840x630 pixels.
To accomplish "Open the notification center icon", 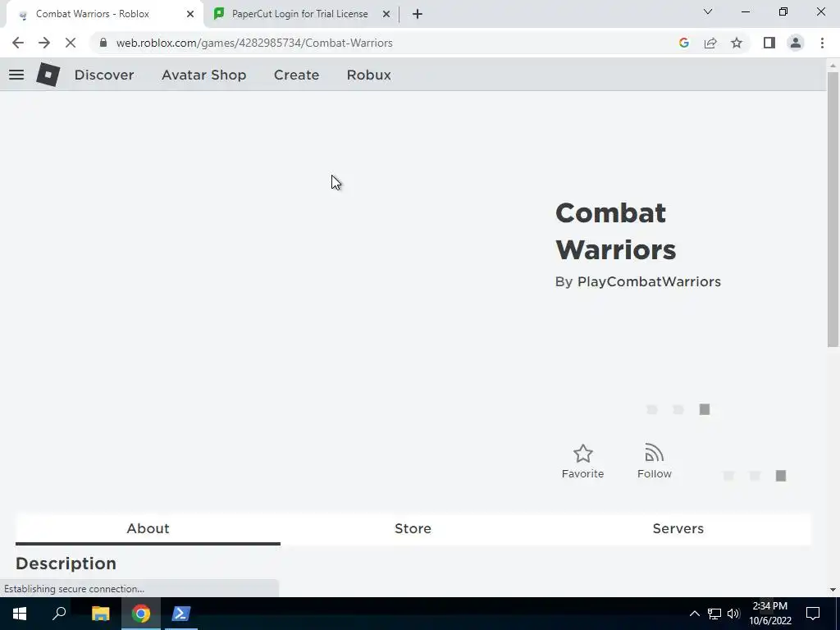I will coord(813,614).
